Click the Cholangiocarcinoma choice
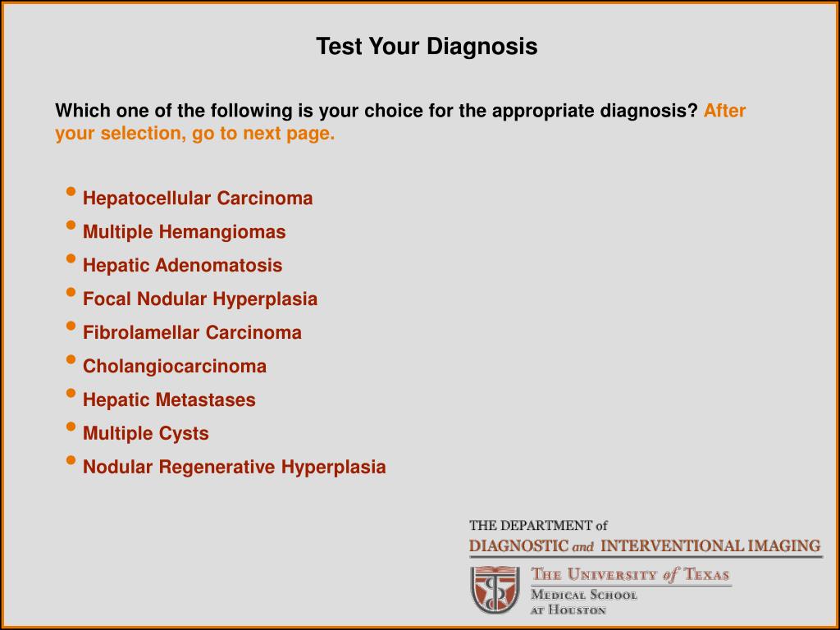This screenshot has width=840, height=630. (x=175, y=367)
